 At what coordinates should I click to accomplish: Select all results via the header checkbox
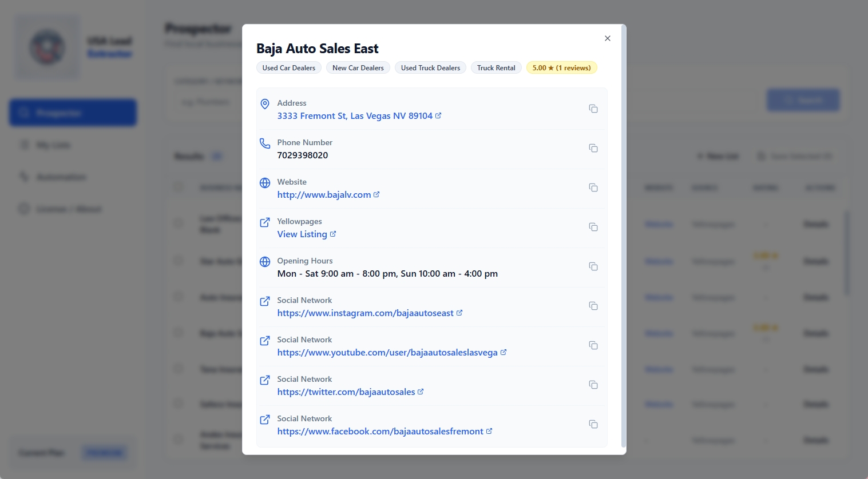click(x=178, y=187)
